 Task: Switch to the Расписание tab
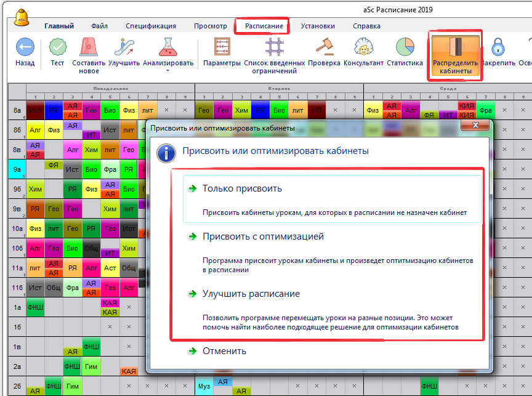pyautogui.click(x=264, y=26)
